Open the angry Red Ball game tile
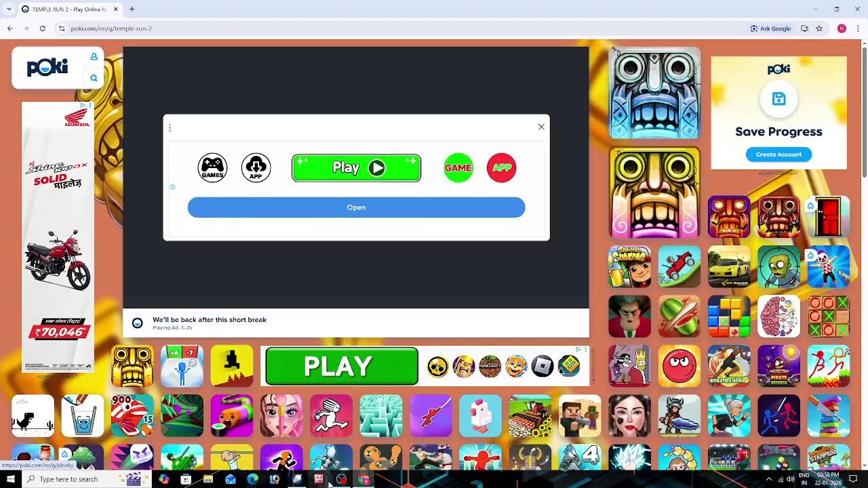The image size is (868, 488). click(x=679, y=366)
